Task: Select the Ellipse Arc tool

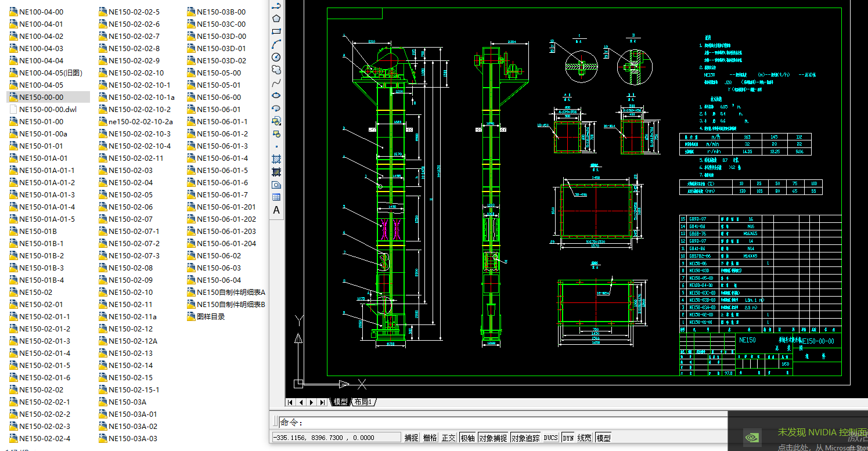Action: (x=276, y=108)
